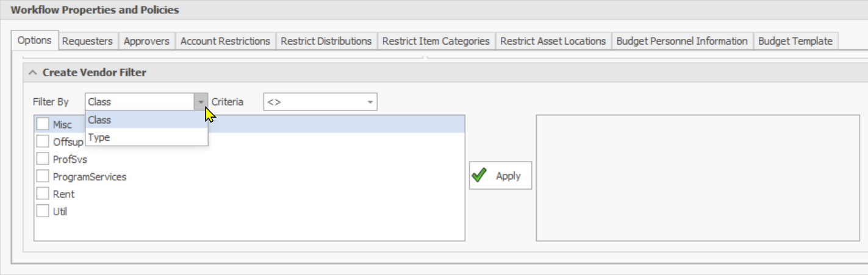Viewport: 868px width, 275px height.
Task: Open the Criteria dropdown
Action: click(370, 102)
